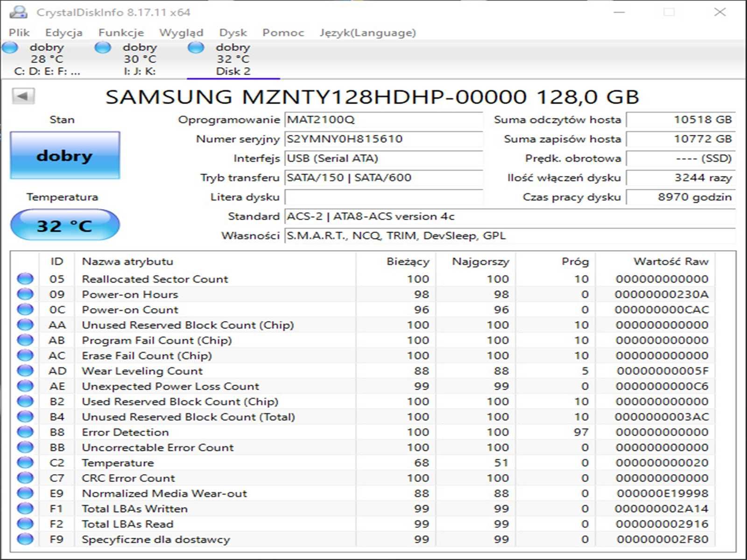Click status icon for Total LBAs Read
This screenshot has height=560, width=747.
click(x=25, y=524)
